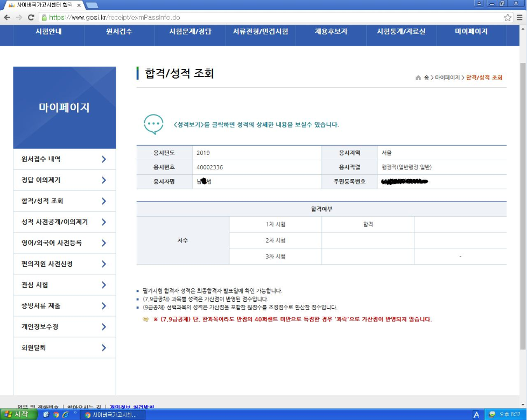Image resolution: width=527 pixels, height=420 pixels.
Task: Click the language indicator A in the tray
Action: (x=476, y=415)
